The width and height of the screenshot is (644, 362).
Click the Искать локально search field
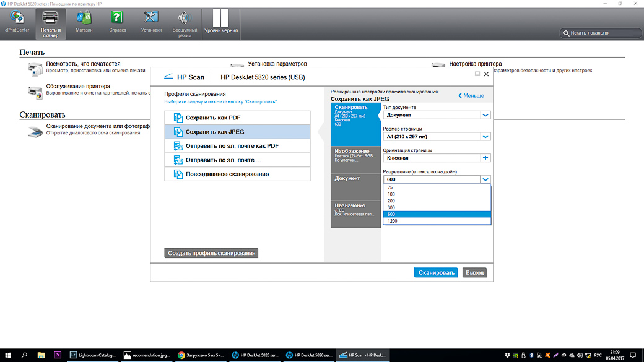[600, 33]
